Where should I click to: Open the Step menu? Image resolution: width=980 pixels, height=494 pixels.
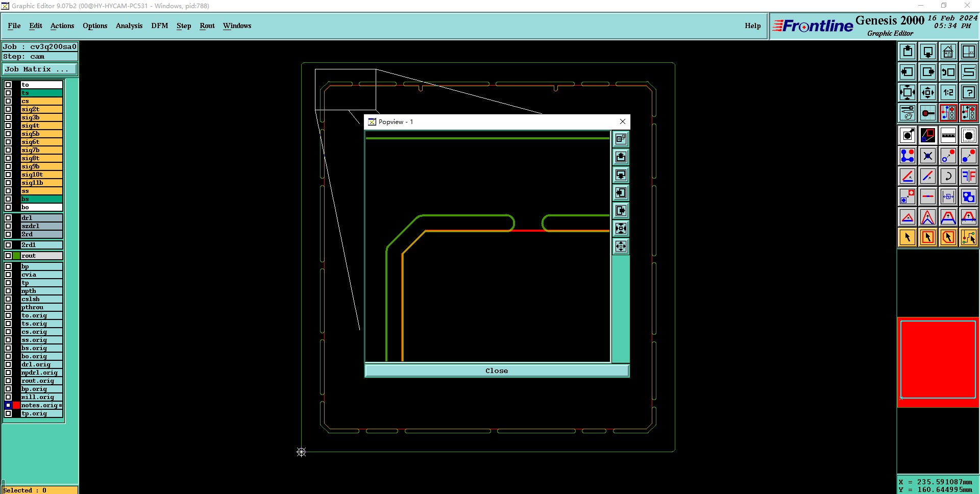pos(184,26)
